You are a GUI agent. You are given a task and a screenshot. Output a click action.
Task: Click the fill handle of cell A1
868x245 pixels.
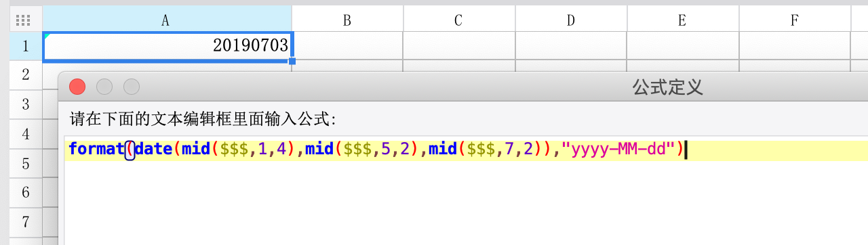click(x=292, y=61)
